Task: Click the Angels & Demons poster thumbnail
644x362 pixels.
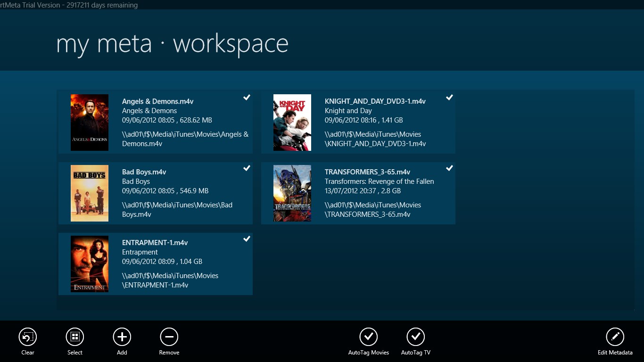Action: coord(90,122)
